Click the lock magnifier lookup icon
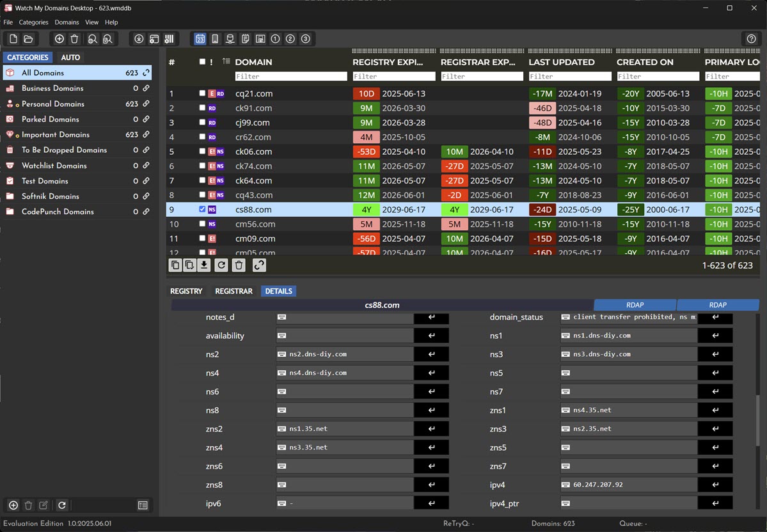 tap(107, 38)
